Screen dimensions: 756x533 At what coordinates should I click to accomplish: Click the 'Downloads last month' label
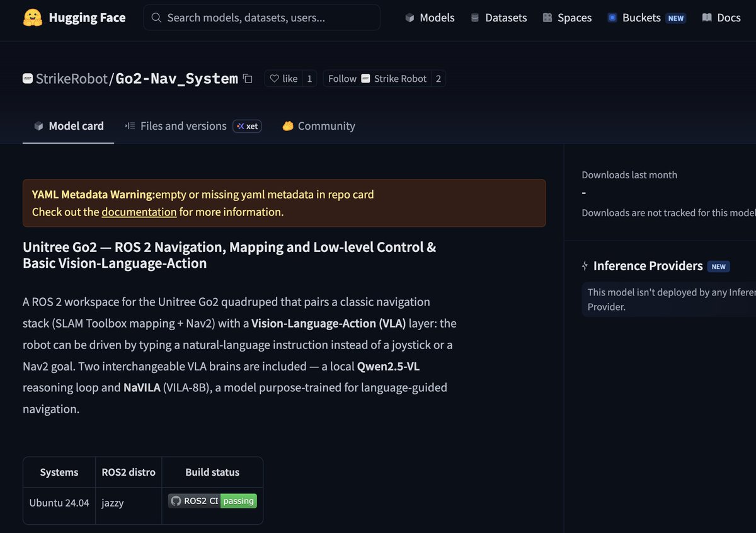pos(629,175)
